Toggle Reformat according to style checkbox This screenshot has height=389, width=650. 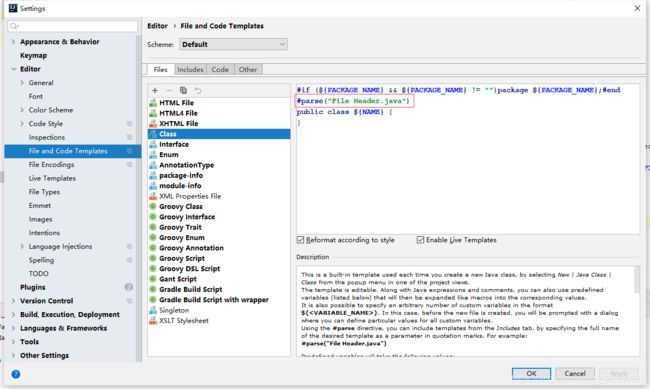301,240
